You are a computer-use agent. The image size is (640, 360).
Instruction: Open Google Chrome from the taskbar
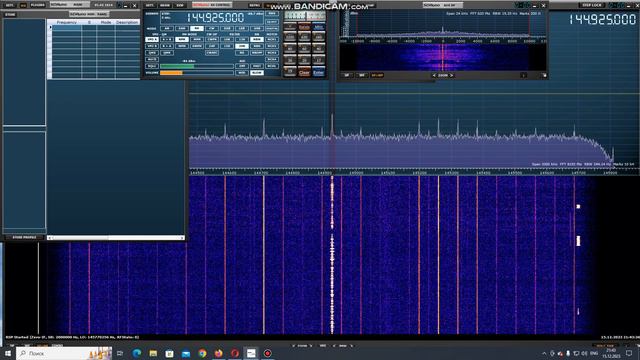point(202,353)
